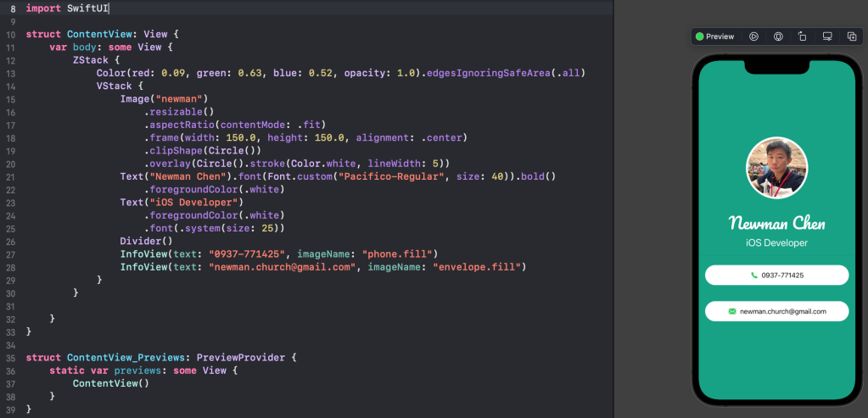Click the Color initializer on line 13
This screenshot has height=418, width=868.
pos(113,73)
